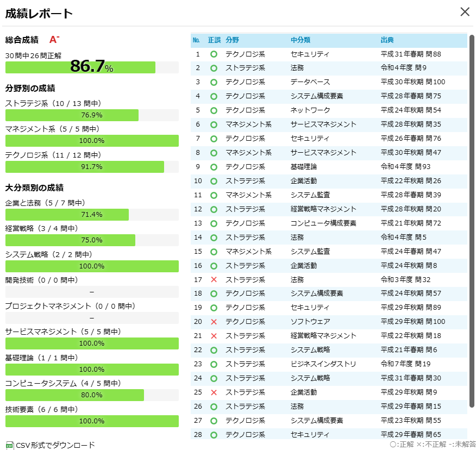The image size is (476, 450).
Task: Sort by the 分野 column header
Action: pos(235,40)
